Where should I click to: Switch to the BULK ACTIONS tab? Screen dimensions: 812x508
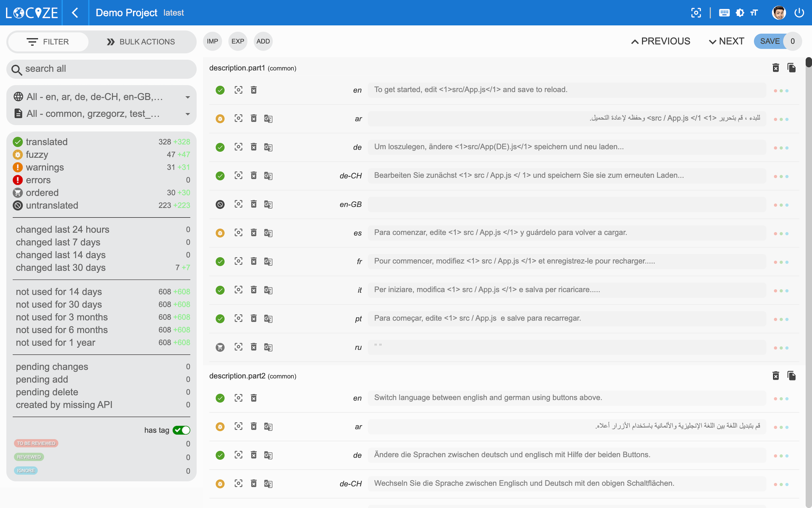pyautogui.click(x=141, y=42)
